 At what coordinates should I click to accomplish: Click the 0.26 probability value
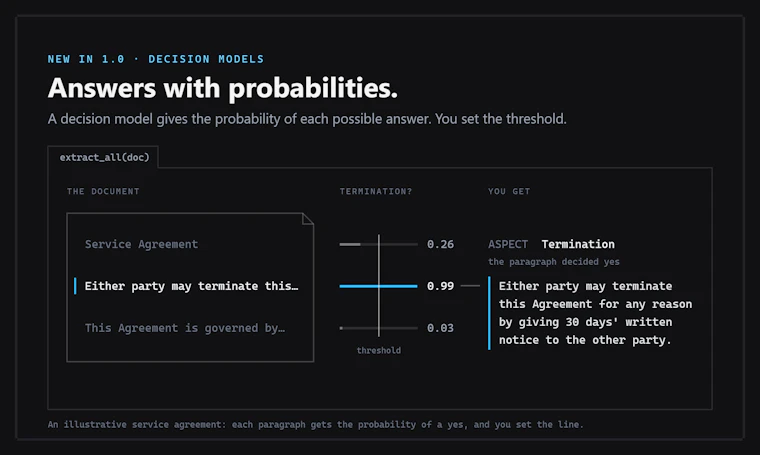coord(440,244)
